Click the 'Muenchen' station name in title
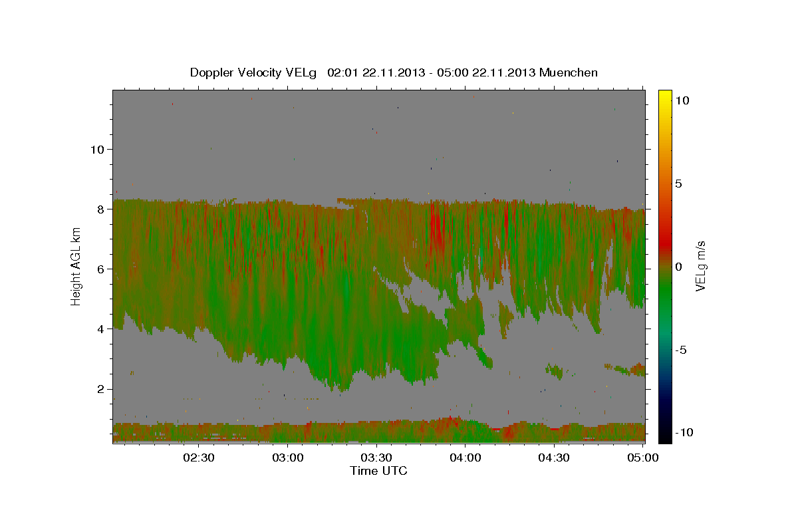The width and height of the screenshot is (798, 532). (569, 72)
